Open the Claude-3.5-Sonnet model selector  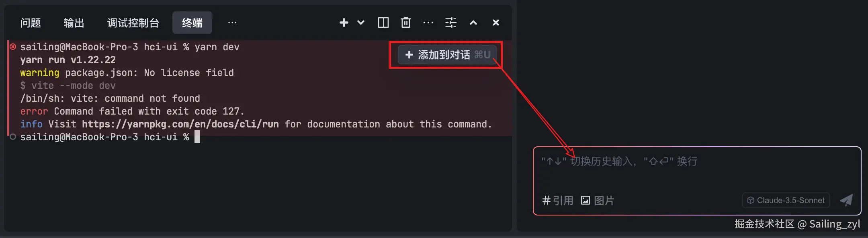tap(786, 200)
